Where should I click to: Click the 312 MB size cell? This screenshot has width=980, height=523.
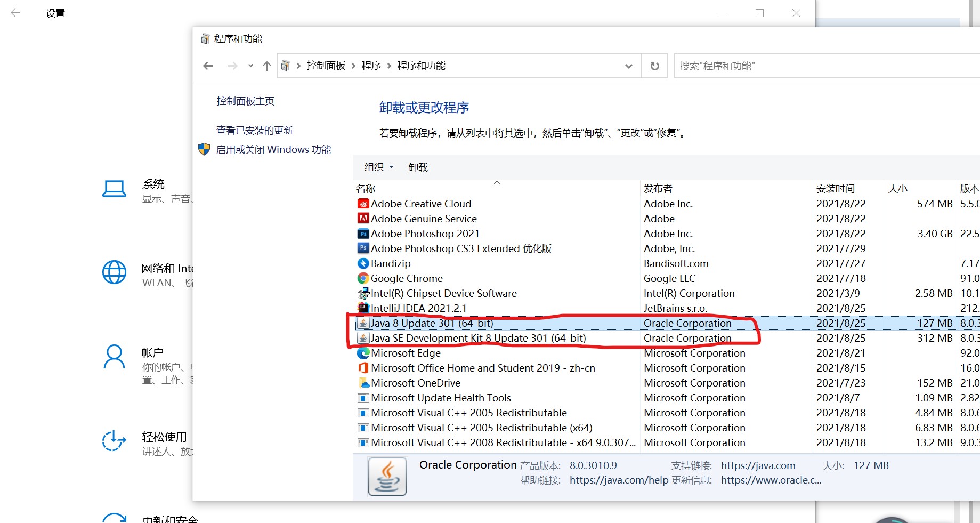coord(935,338)
